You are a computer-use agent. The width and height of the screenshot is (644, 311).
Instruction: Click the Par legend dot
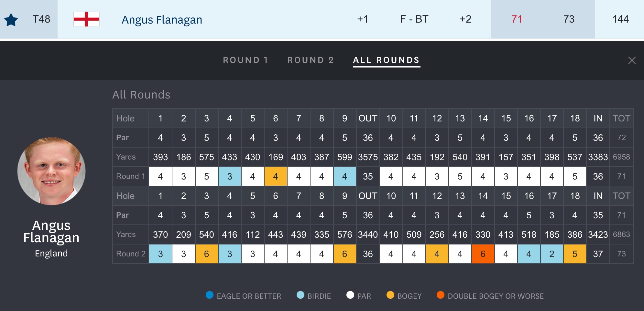pos(350,295)
